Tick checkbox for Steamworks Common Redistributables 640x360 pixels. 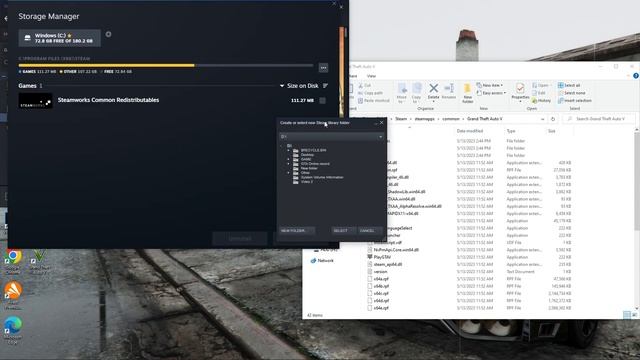(x=322, y=100)
